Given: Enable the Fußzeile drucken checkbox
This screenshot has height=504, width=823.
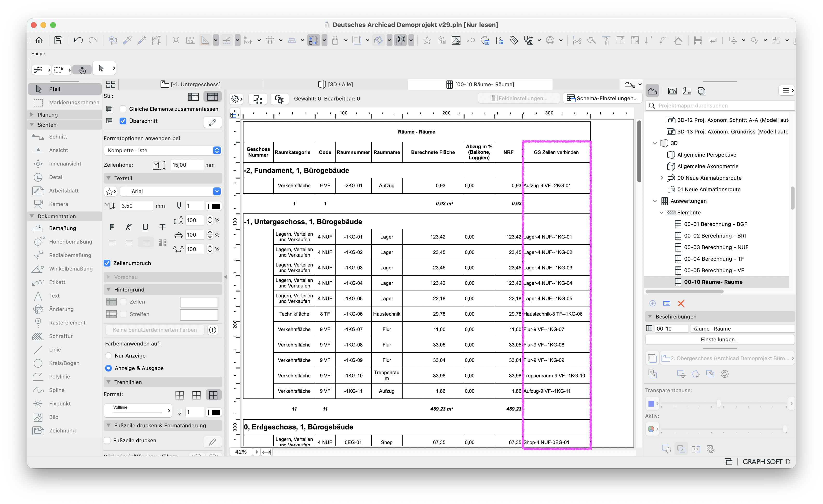Looking at the screenshot, I should 107,441.
